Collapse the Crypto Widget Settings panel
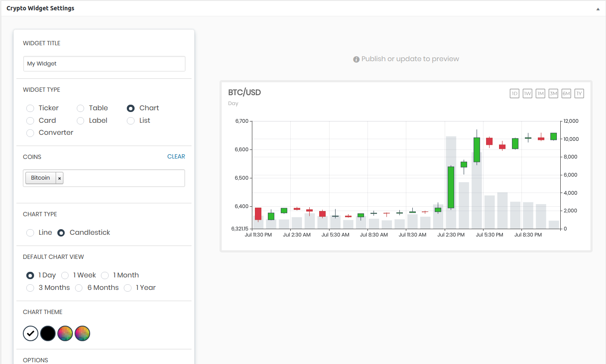The image size is (606, 364). [598, 9]
